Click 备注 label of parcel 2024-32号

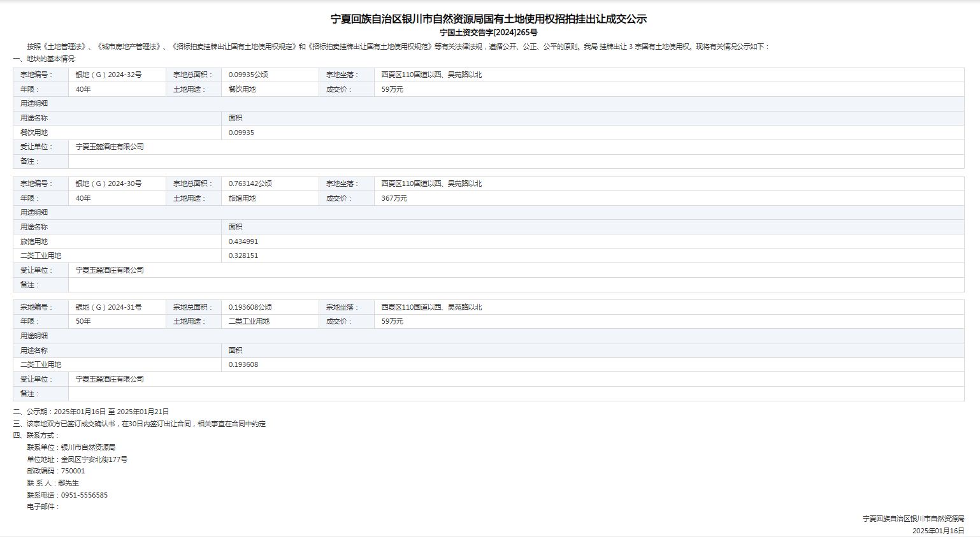coord(30,161)
